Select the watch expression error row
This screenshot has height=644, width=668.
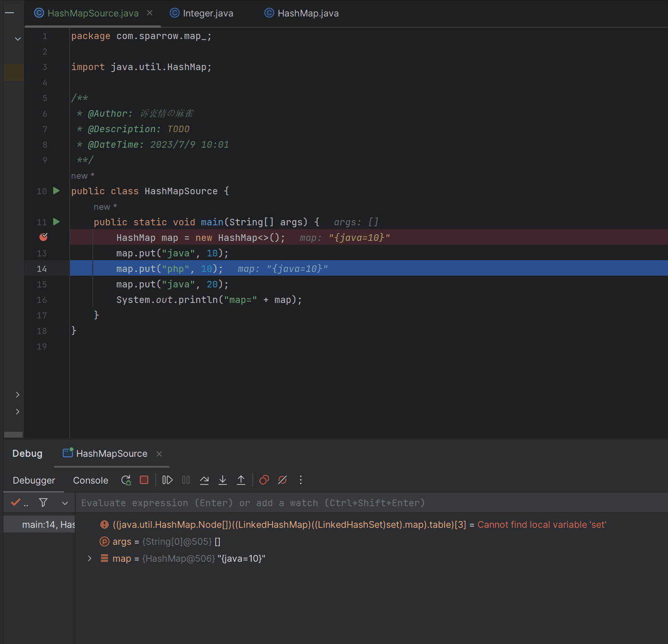click(371, 525)
